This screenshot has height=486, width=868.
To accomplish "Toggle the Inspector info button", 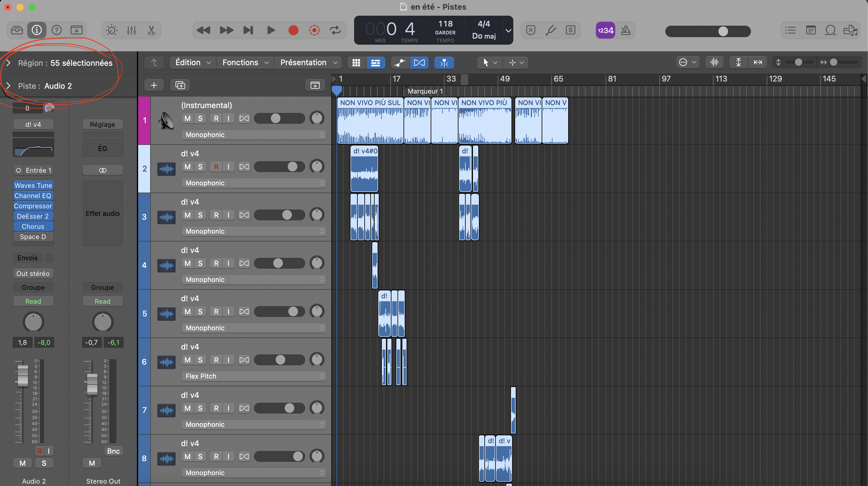I will pos(37,30).
